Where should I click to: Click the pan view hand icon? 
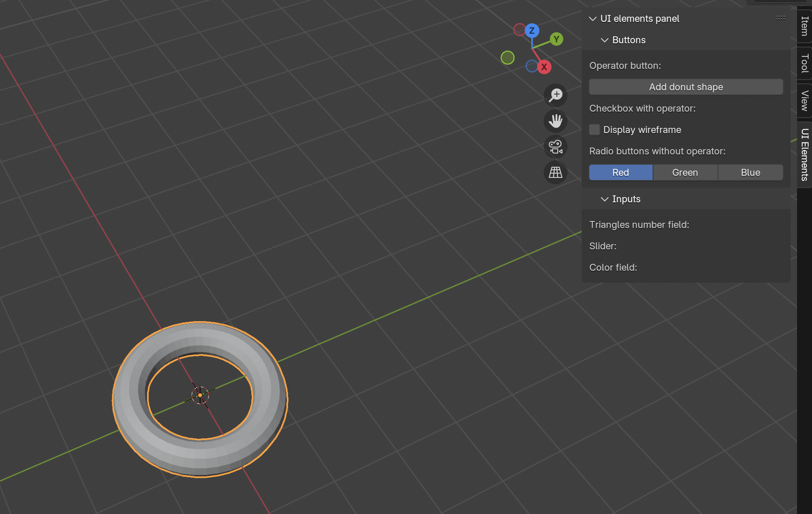[556, 121]
